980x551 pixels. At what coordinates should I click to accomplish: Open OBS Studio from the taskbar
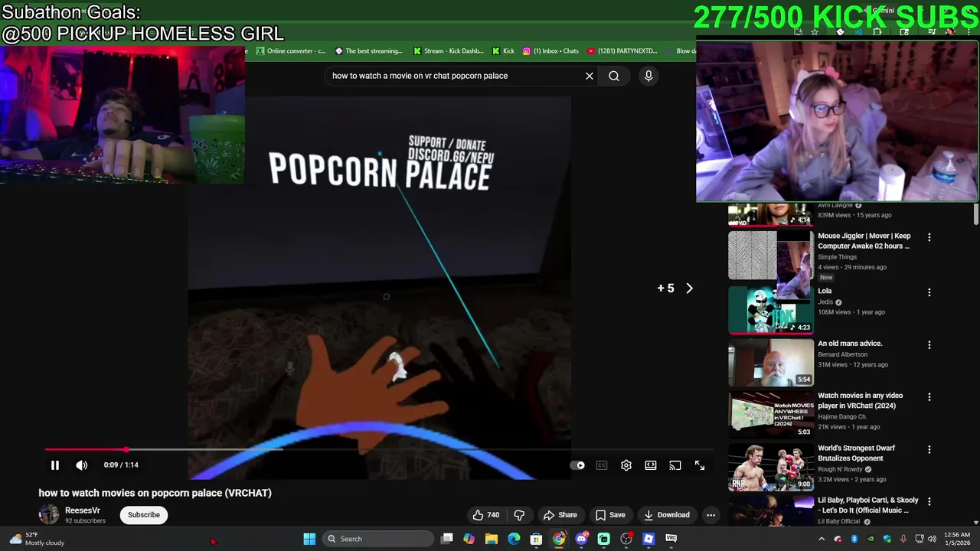[x=626, y=539]
